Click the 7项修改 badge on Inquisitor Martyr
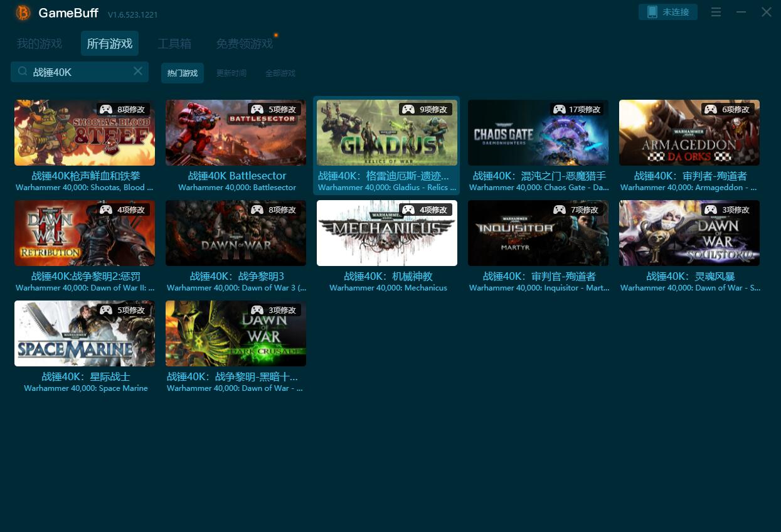The width and height of the screenshot is (781, 532). tap(576, 210)
